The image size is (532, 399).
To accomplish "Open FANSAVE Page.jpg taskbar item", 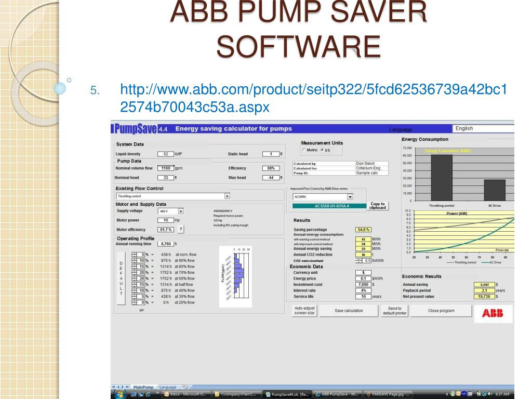I will coord(388,394).
